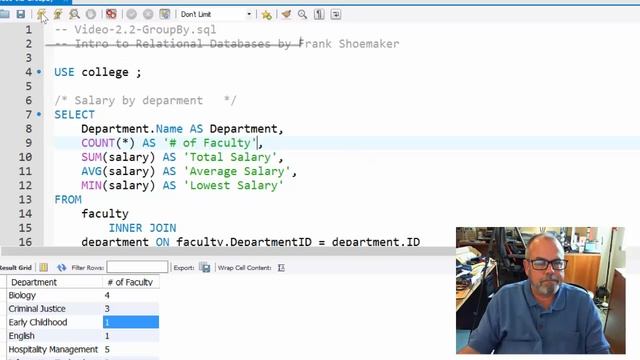The height and width of the screenshot is (360, 640).
Task: Click the SELECT keyword on line 7
Action: [75, 115]
